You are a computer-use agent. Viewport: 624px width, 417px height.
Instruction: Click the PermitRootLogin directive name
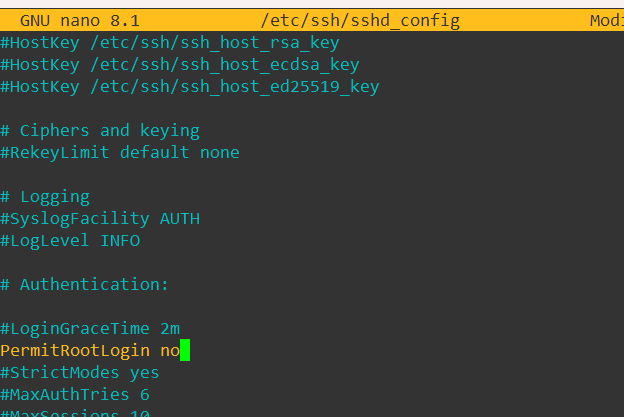tap(75, 351)
